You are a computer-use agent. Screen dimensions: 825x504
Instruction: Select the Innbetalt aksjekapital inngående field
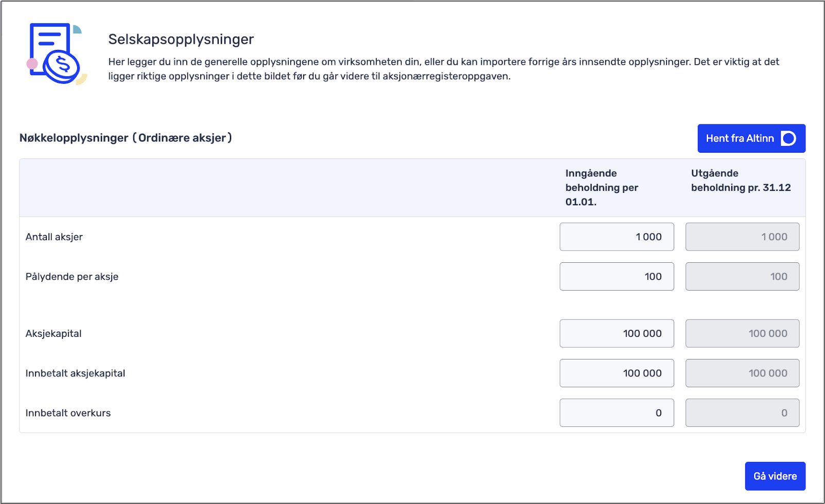[x=617, y=373]
